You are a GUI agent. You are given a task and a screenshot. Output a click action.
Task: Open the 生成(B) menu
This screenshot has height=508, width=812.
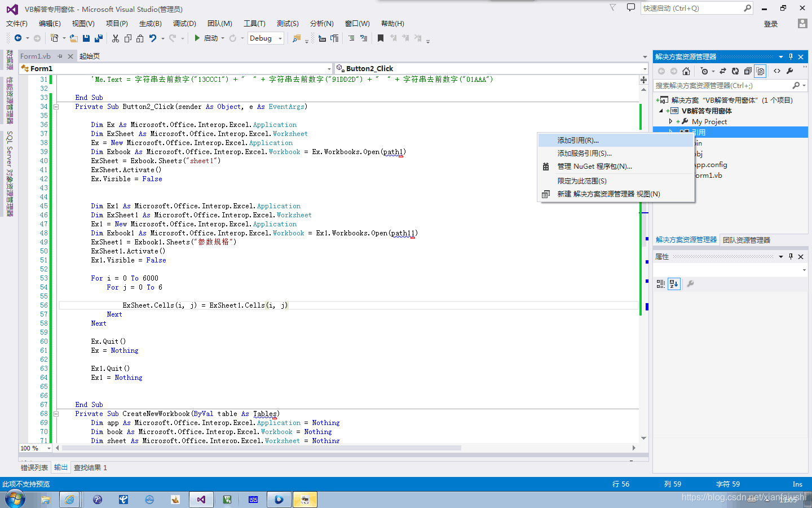(x=151, y=23)
